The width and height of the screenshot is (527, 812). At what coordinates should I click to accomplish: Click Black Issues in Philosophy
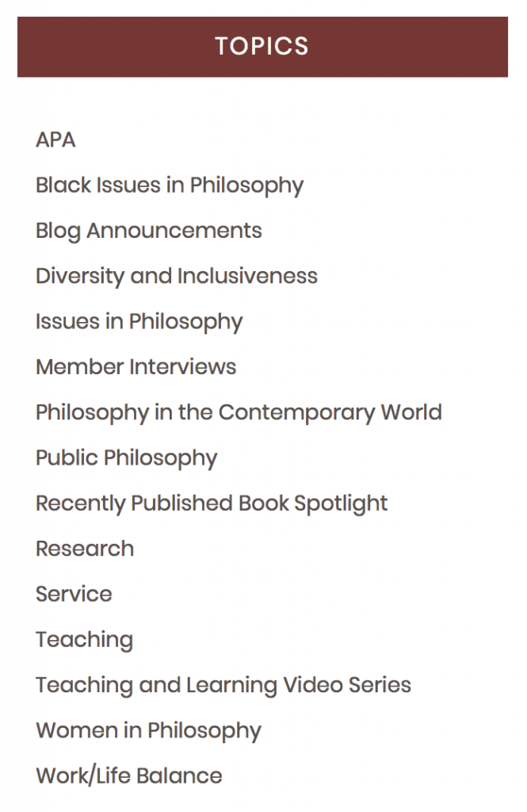tap(169, 185)
